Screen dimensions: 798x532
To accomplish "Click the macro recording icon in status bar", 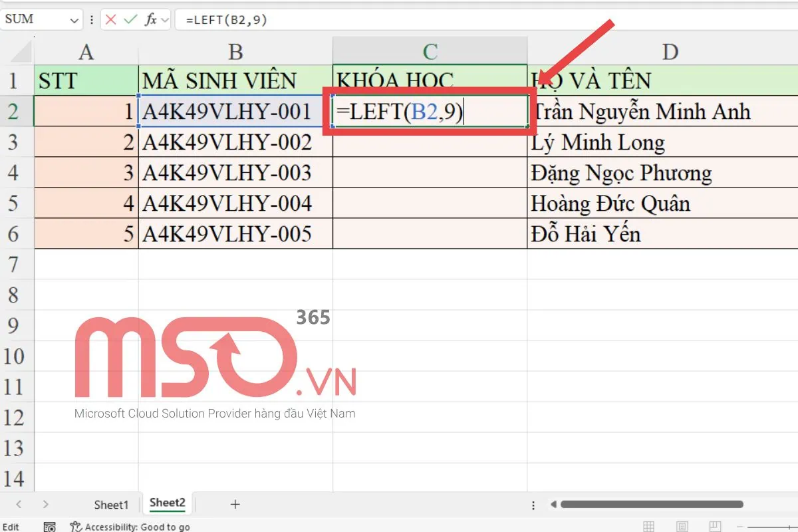I will (49, 526).
